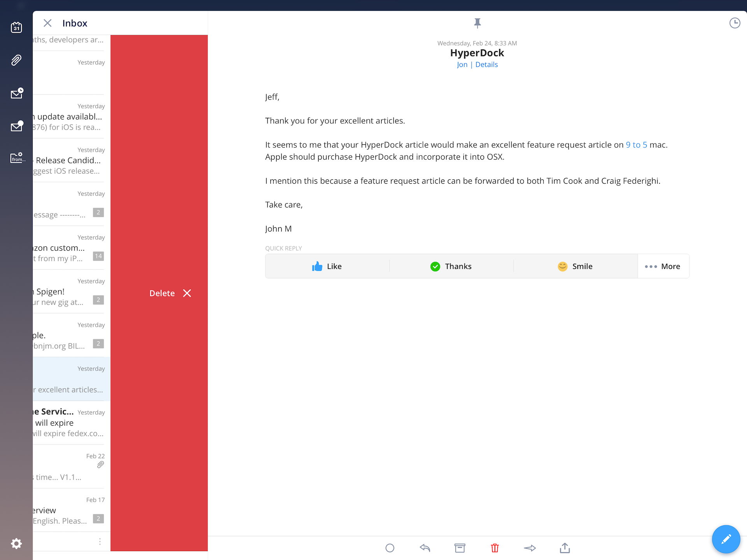Open settings gear in sidebar

coord(16,543)
